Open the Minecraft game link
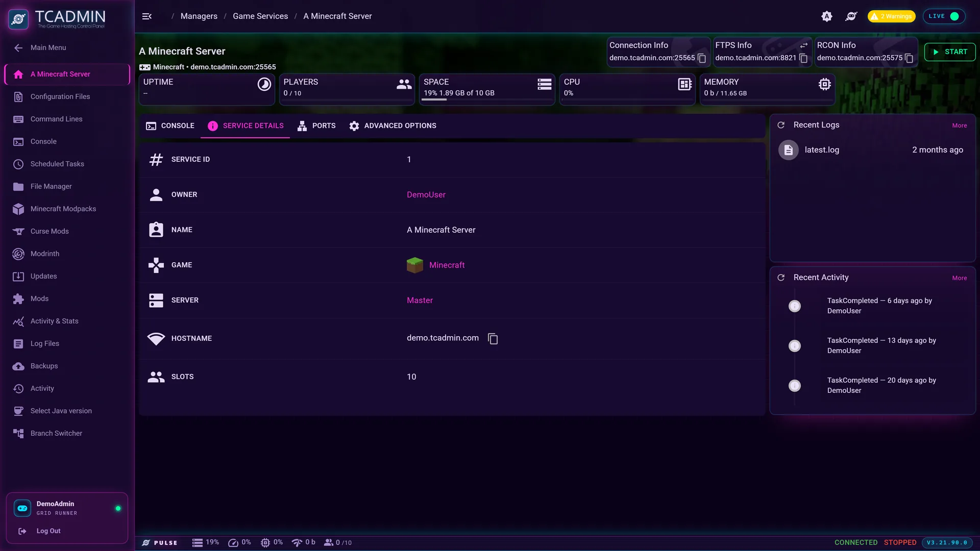This screenshot has height=551, width=980. click(x=447, y=265)
